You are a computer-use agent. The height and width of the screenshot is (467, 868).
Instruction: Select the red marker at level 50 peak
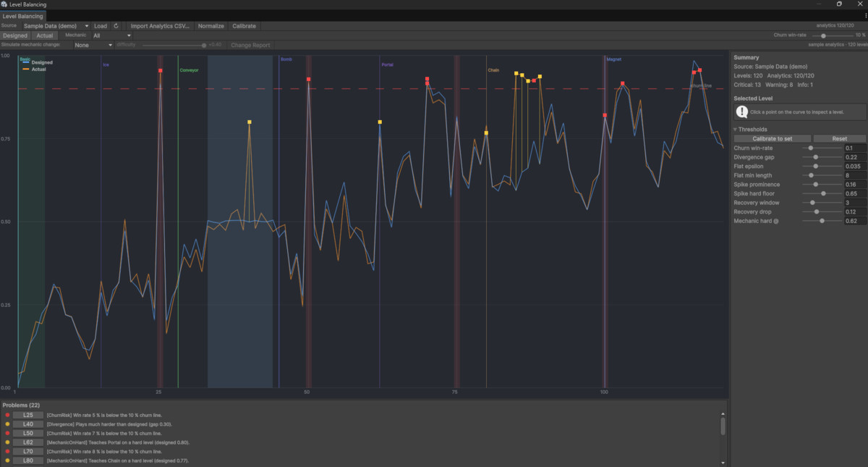308,79
